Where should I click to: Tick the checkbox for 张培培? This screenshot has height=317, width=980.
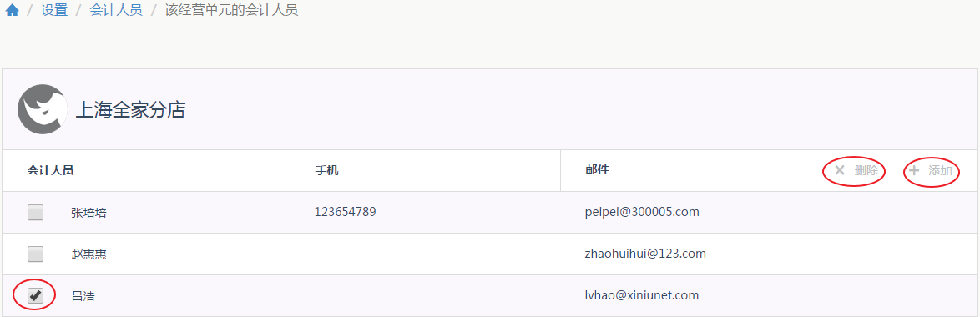36,212
